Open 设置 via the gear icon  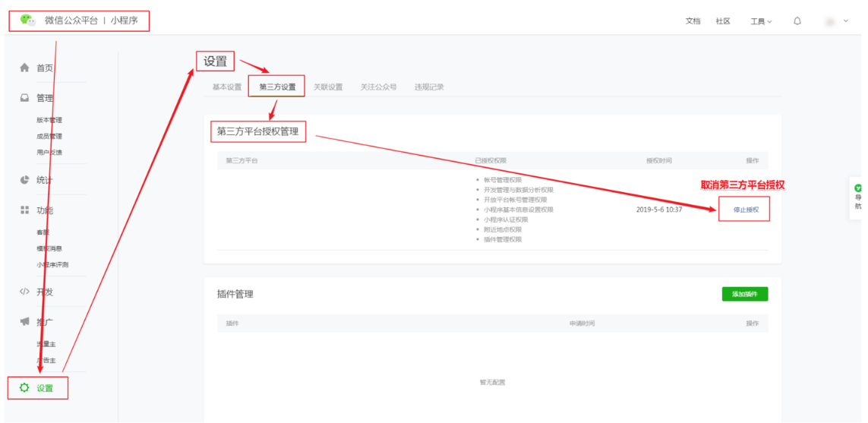point(24,388)
